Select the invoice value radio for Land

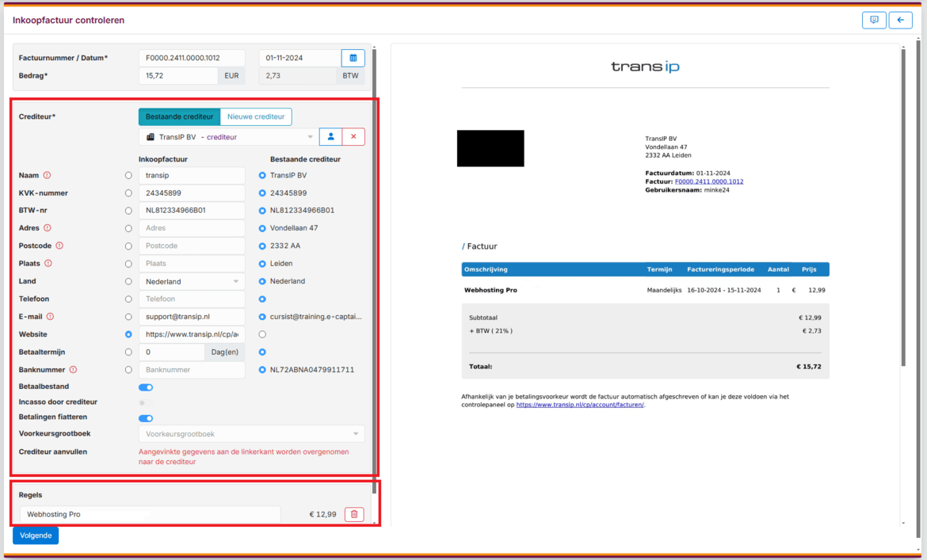(128, 281)
